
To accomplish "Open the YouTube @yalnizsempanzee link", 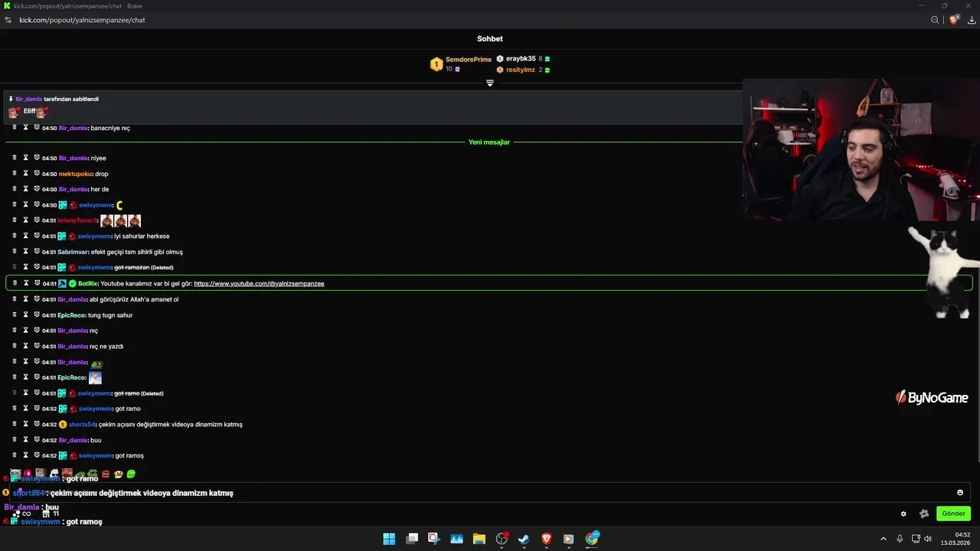I will (259, 283).
